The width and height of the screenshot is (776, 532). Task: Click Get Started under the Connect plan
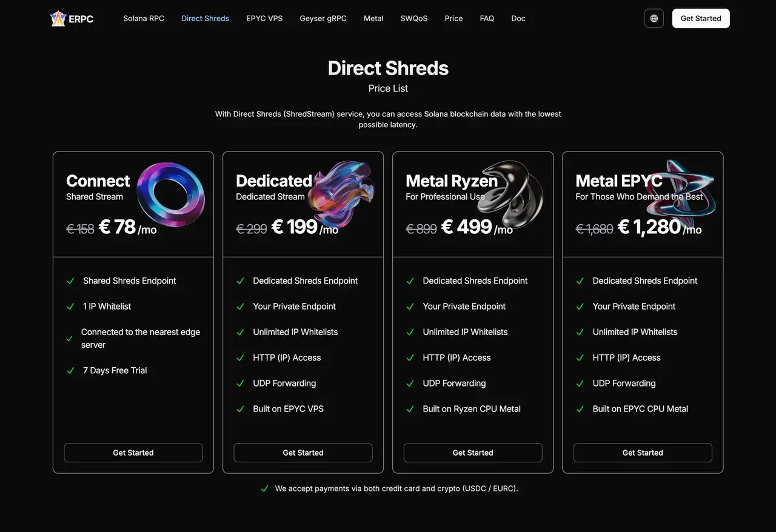(133, 453)
